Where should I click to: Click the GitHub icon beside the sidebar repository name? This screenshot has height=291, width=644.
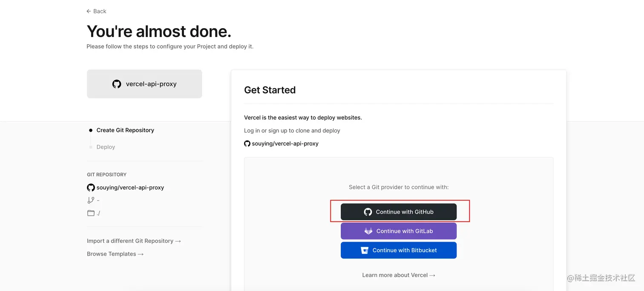pyautogui.click(x=91, y=187)
